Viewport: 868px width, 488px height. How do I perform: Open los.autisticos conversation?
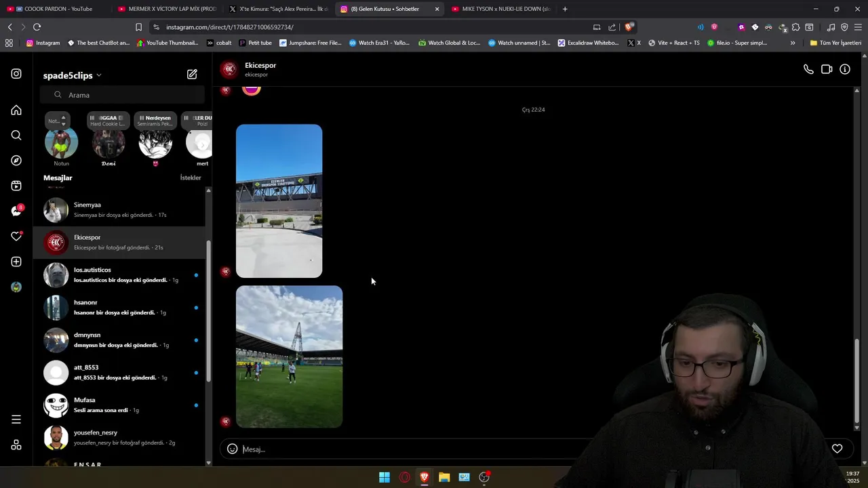point(119,274)
